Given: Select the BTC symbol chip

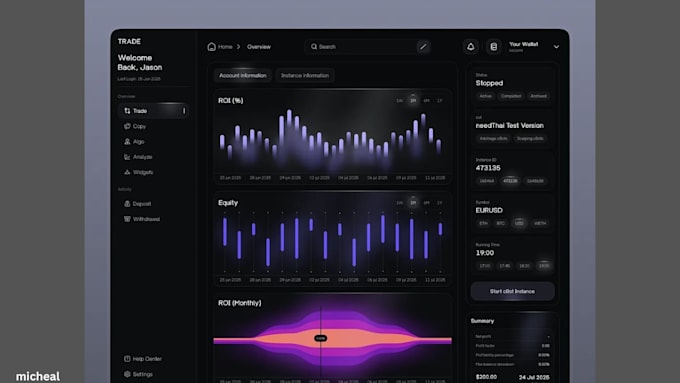Looking at the screenshot, I should (500, 223).
